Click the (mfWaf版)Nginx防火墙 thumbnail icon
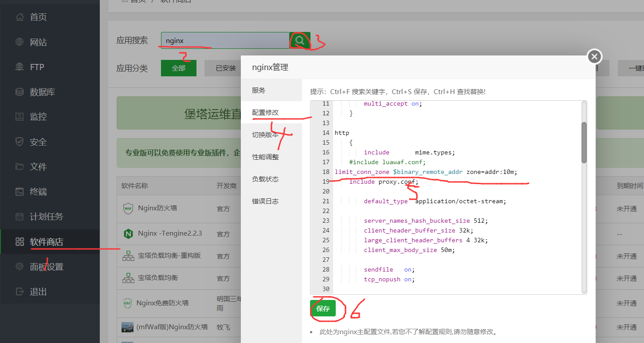 tap(127, 327)
